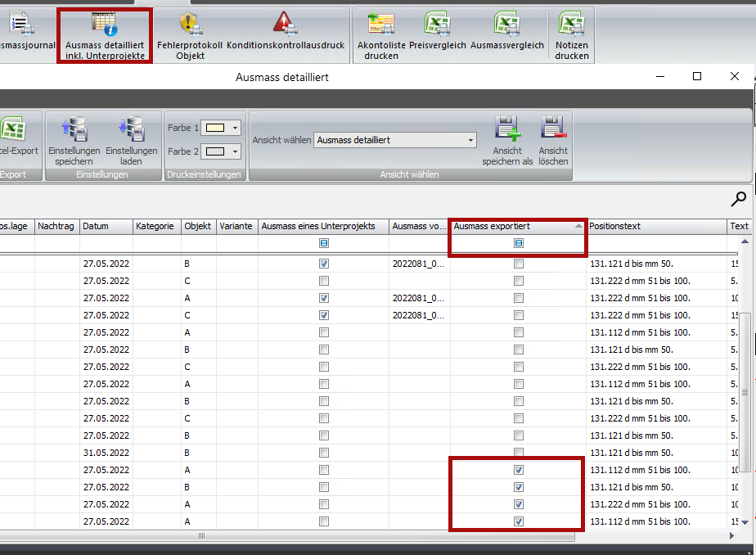
Task: Open Ausmassvergleich Excel export
Action: point(506,25)
